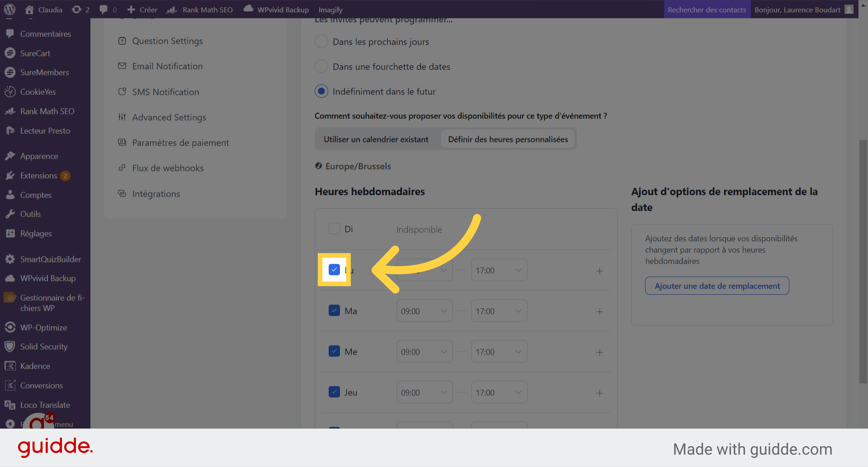Click 'Rechercher des contacts' button
The height and width of the screenshot is (467, 868).
(x=707, y=10)
